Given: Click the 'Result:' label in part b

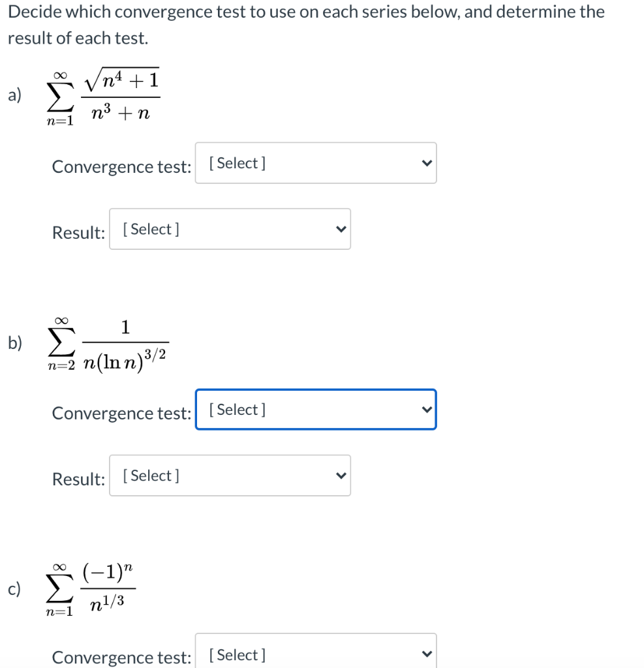Looking at the screenshot, I should pyautogui.click(x=78, y=478).
